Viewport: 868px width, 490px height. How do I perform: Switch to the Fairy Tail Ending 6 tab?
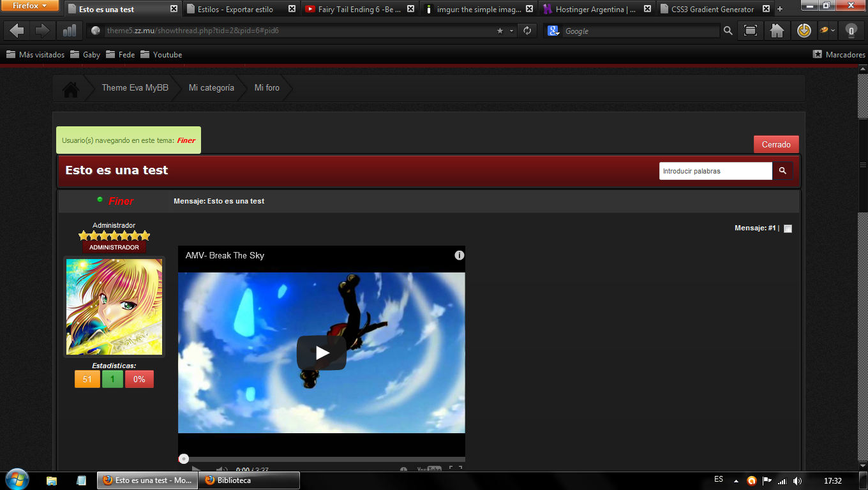pos(359,10)
